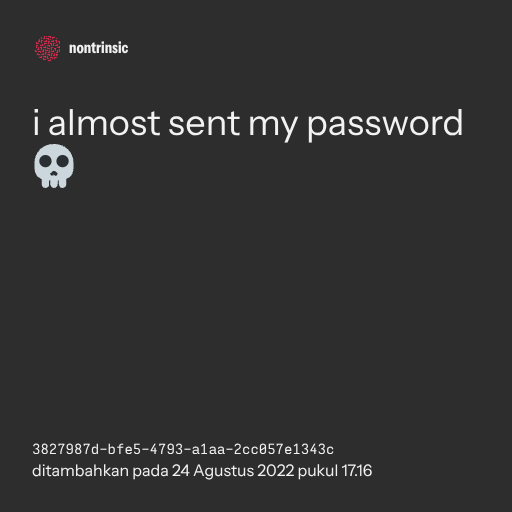Click the red speckled nontrinsic avatar
Screen dimensions: 512x512
click(48, 48)
